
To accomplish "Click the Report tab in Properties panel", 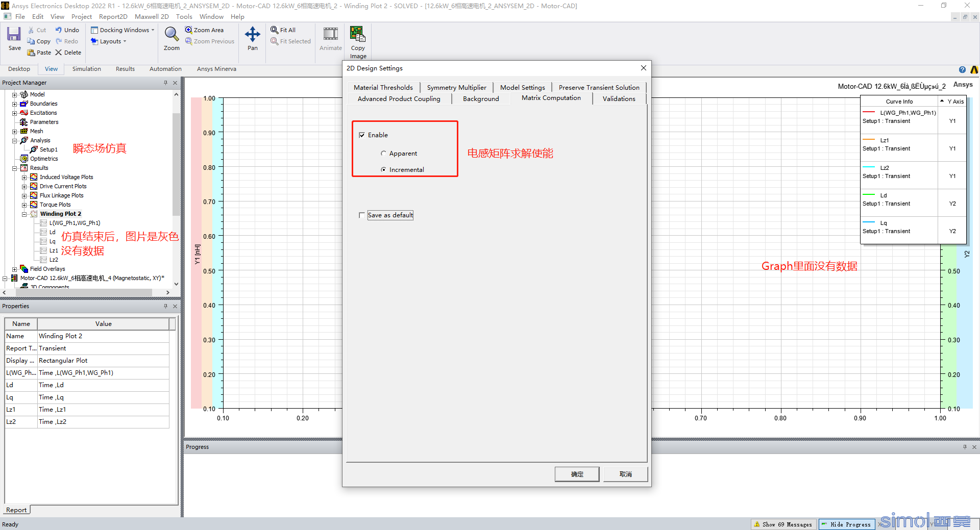I will click(16, 510).
